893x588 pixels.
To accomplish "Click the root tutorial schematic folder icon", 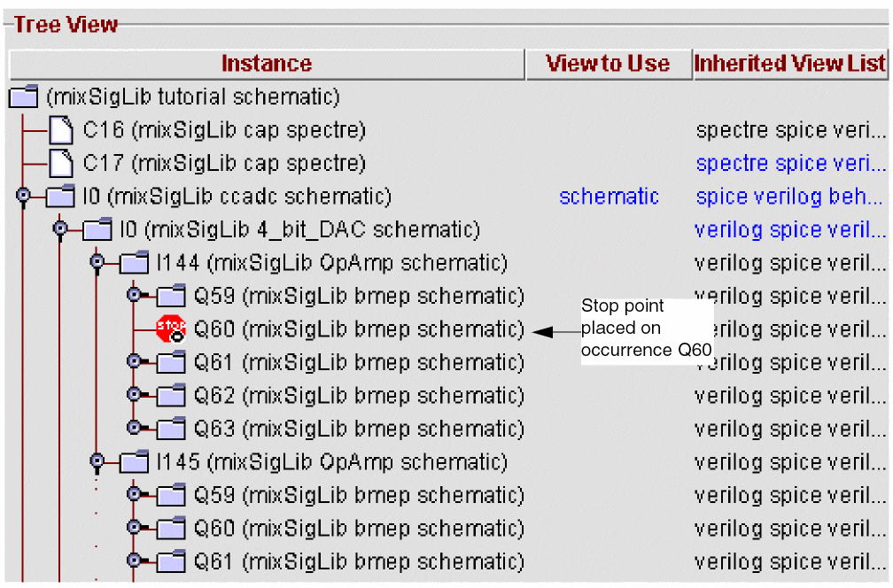I will [24, 97].
